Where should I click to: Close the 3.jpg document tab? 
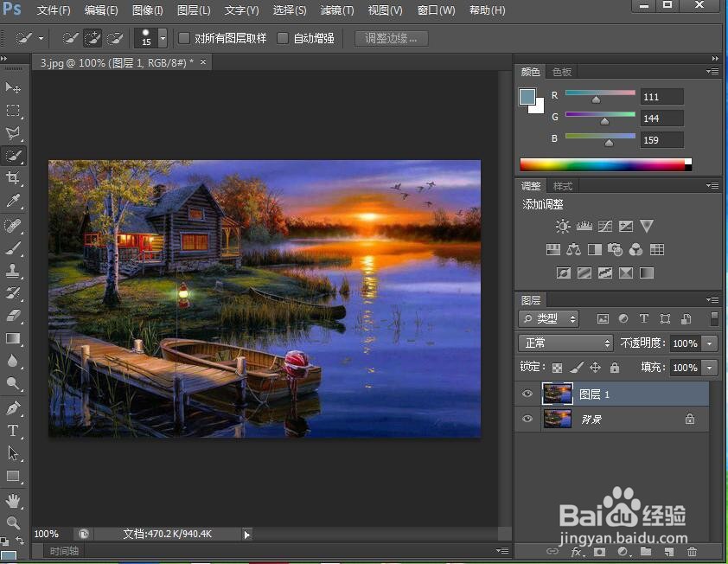pyautogui.click(x=203, y=61)
